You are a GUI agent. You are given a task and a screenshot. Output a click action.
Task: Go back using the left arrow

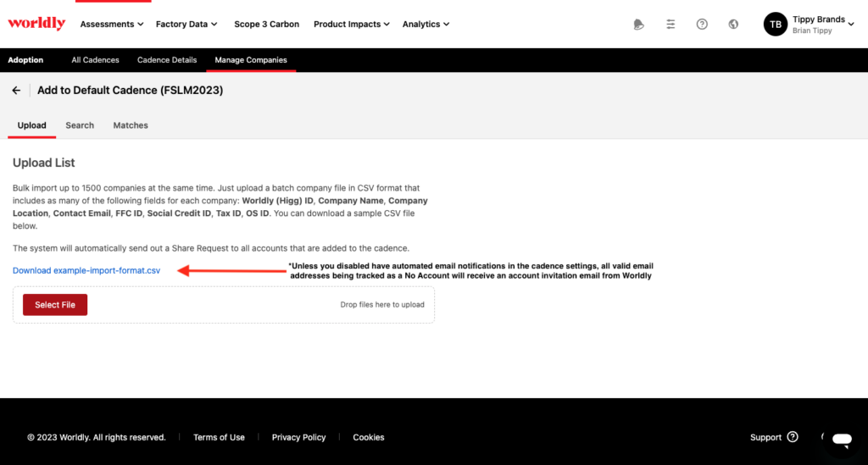click(x=16, y=90)
